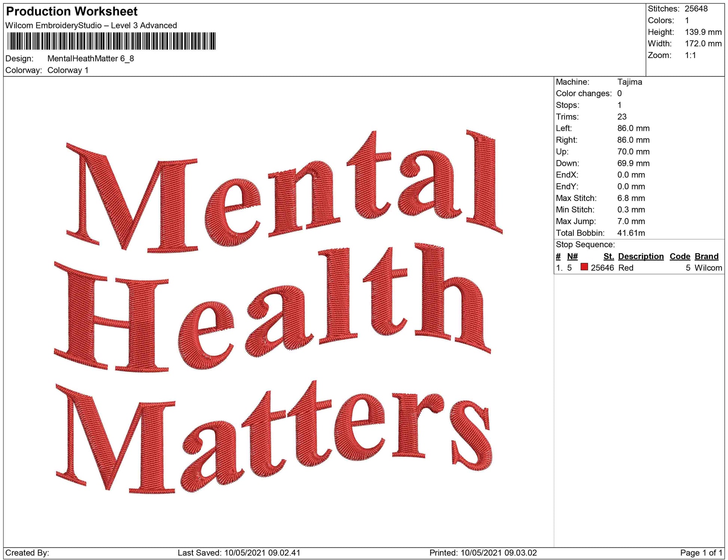Click the Colorway 1 value
Viewport: 728px width, 560px height.
click(68, 70)
